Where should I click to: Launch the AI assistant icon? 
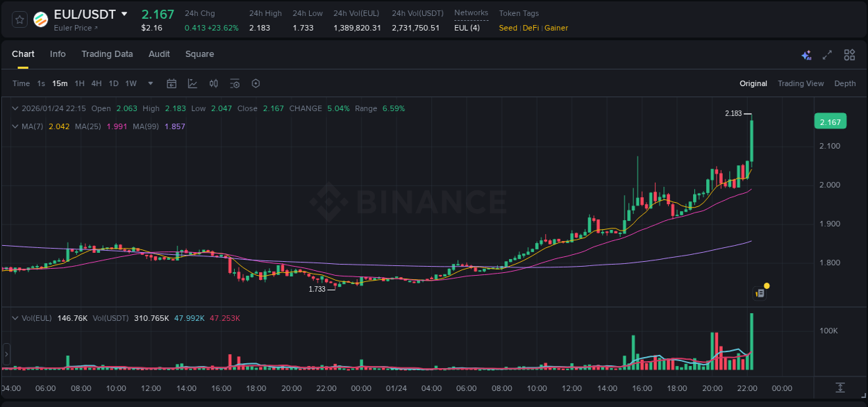806,55
